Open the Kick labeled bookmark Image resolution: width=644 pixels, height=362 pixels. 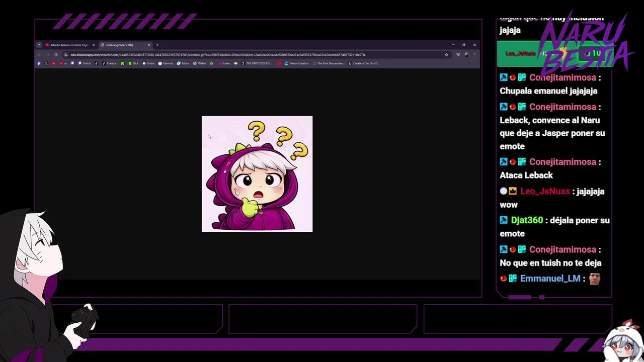pyautogui.click(x=134, y=63)
